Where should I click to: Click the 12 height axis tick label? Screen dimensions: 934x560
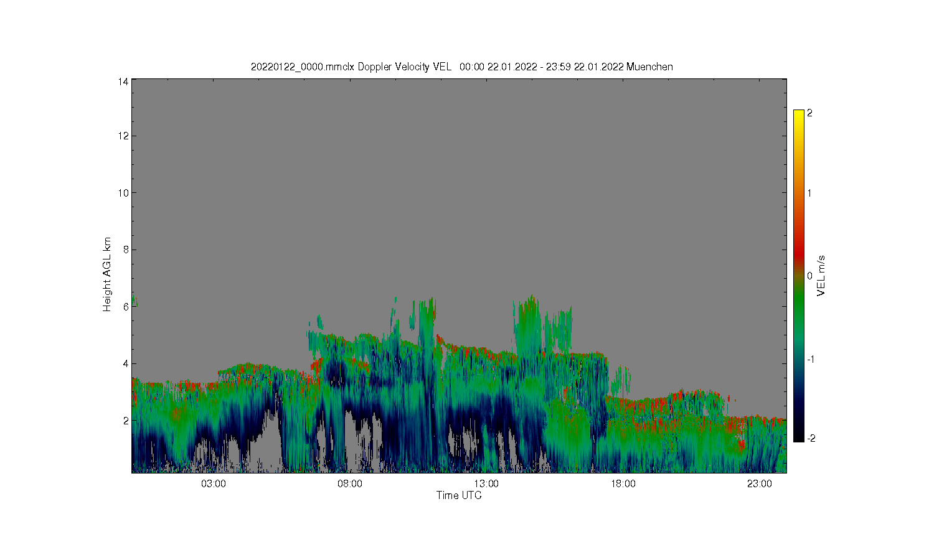[124, 136]
